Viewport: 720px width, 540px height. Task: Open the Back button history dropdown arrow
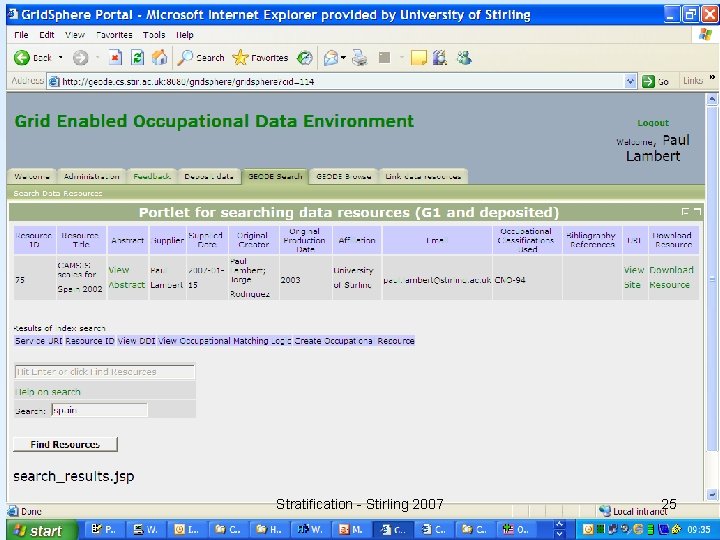(60, 58)
